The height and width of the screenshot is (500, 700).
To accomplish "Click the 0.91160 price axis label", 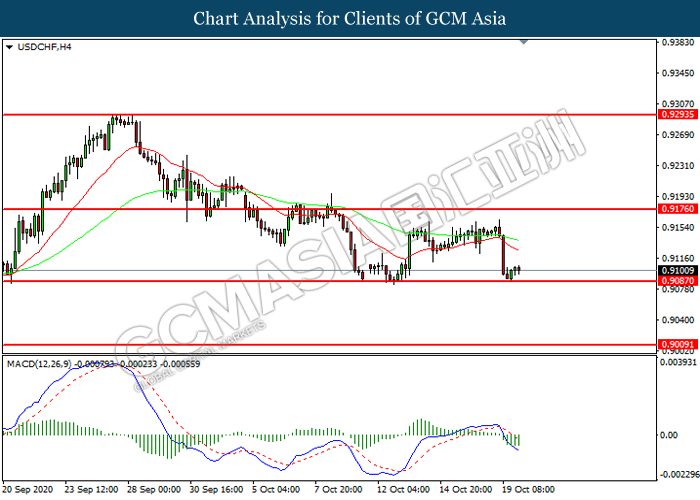I will (678, 258).
